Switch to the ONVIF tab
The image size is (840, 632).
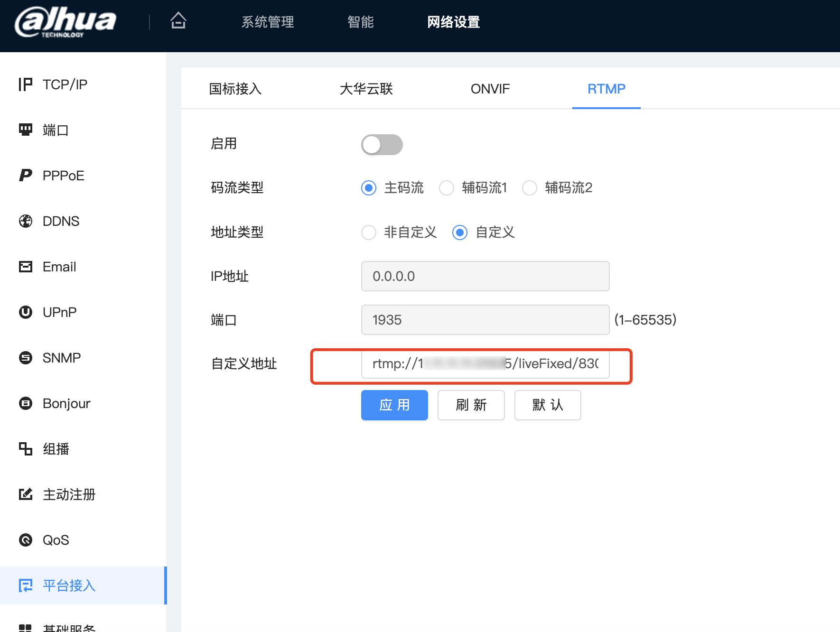pyautogui.click(x=490, y=89)
